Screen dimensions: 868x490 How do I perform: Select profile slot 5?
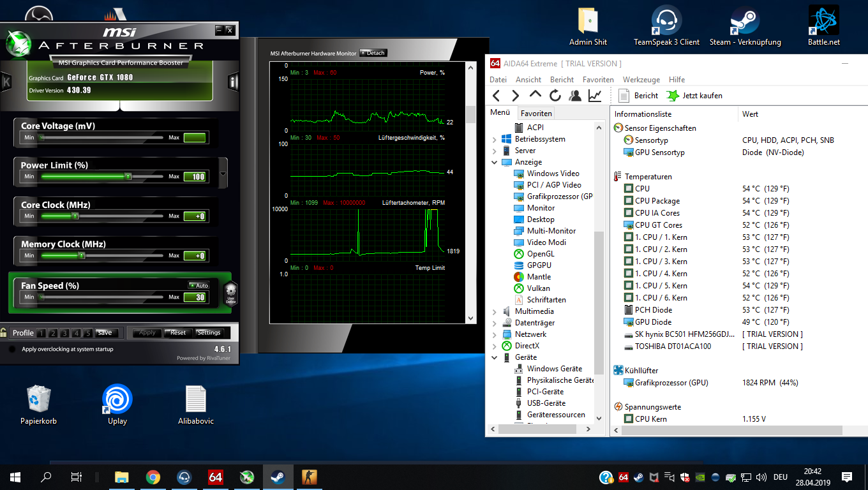[x=88, y=332]
